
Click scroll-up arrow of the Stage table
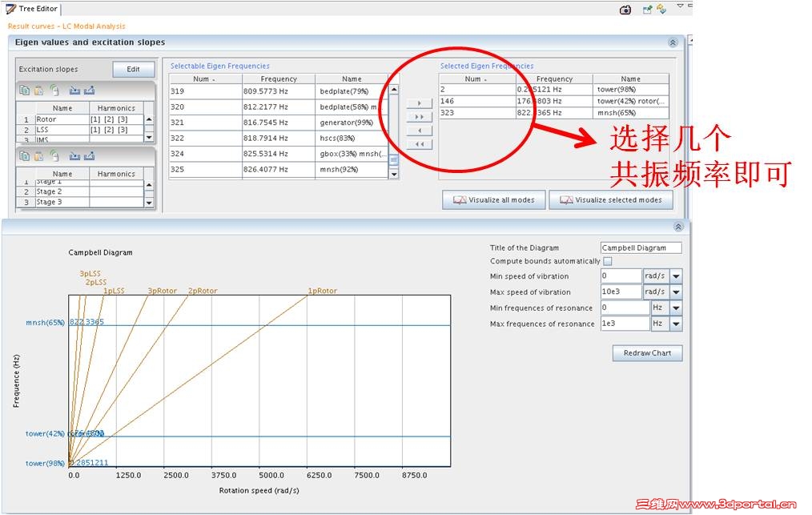click(149, 185)
